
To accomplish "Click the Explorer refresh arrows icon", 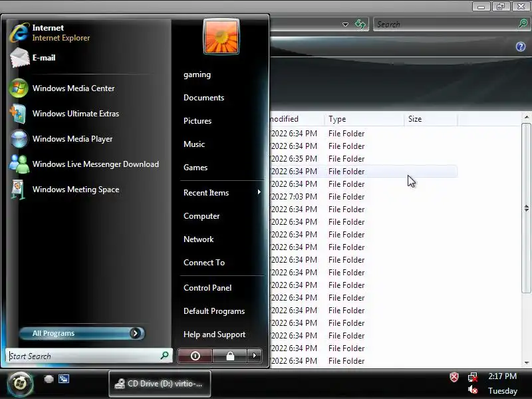I will (360, 24).
